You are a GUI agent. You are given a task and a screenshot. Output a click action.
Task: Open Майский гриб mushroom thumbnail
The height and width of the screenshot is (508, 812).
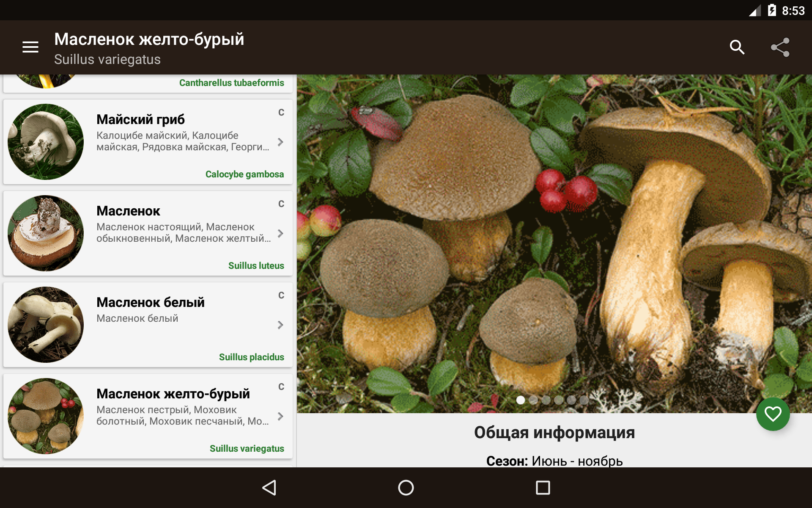pyautogui.click(x=46, y=142)
